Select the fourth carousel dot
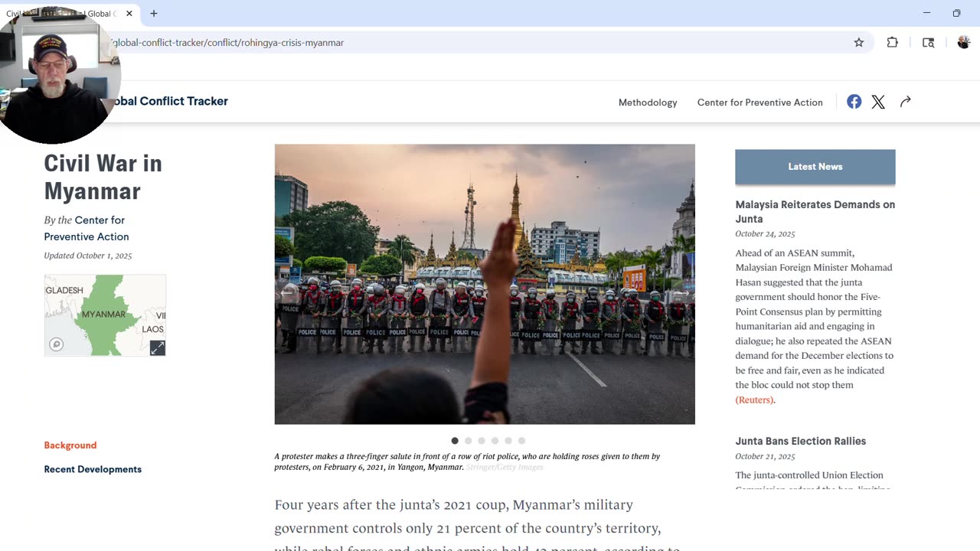Viewport: 980px width, 551px height. tap(495, 441)
